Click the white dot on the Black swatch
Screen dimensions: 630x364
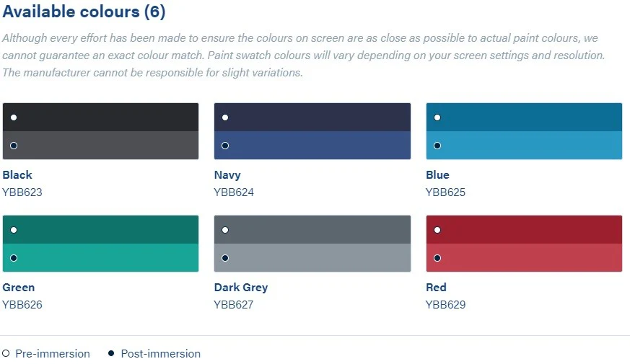pos(14,117)
